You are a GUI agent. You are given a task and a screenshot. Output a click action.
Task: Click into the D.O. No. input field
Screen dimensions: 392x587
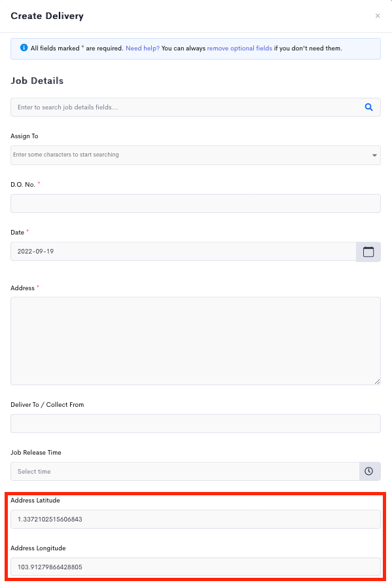(196, 203)
